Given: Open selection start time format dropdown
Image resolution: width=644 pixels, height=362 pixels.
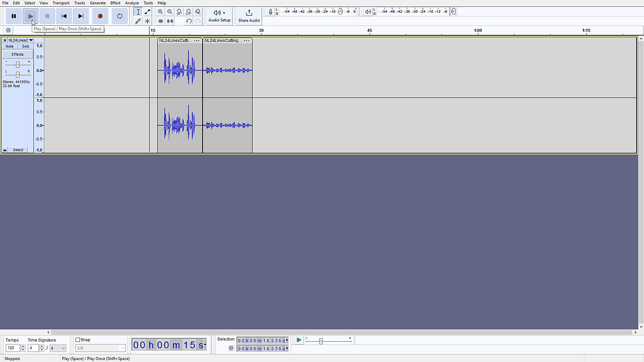Looking at the screenshot, I should click(x=287, y=341).
